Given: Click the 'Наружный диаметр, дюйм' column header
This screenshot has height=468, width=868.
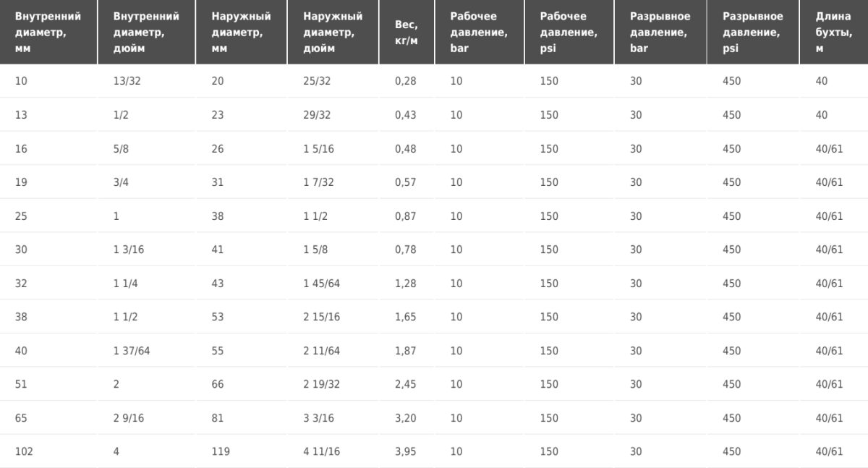Looking at the screenshot, I should [x=333, y=33].
